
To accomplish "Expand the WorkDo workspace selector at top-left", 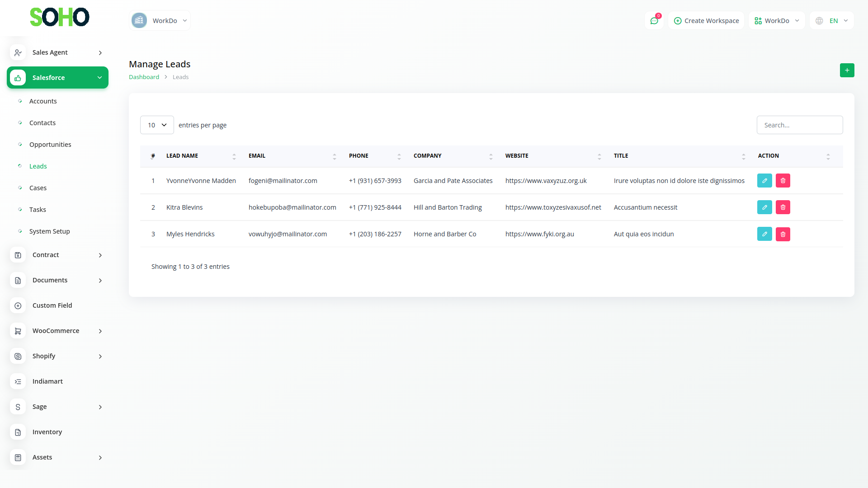I will click(160, 21).
